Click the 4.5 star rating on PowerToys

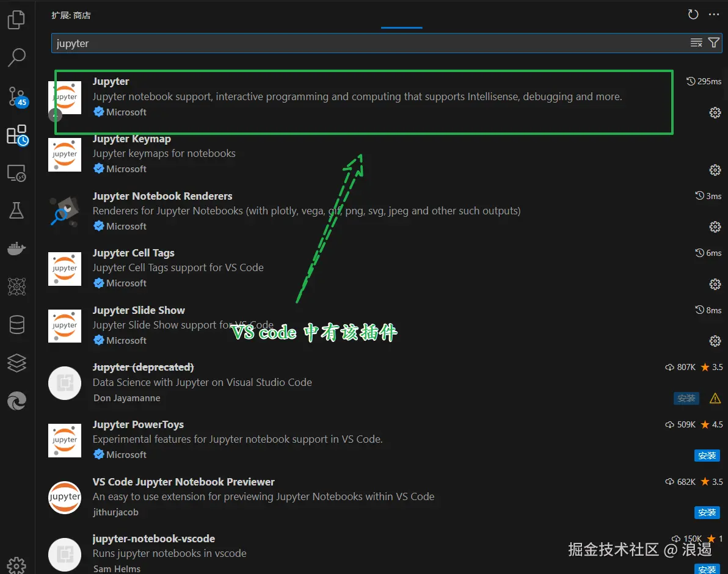coord(712,424)
